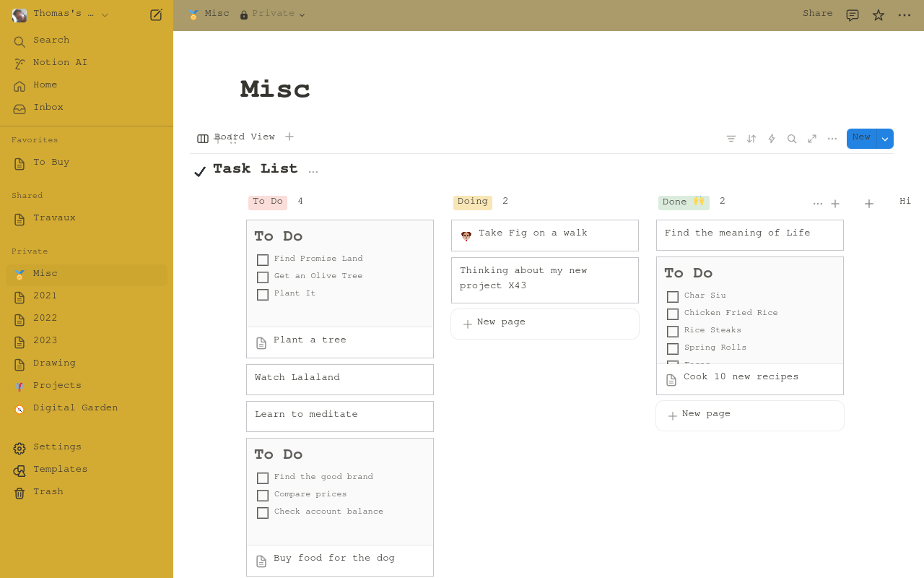Click the blue New button
This screenshot has width=924, height=578.
pyautogui.click(x=861, y=138)
